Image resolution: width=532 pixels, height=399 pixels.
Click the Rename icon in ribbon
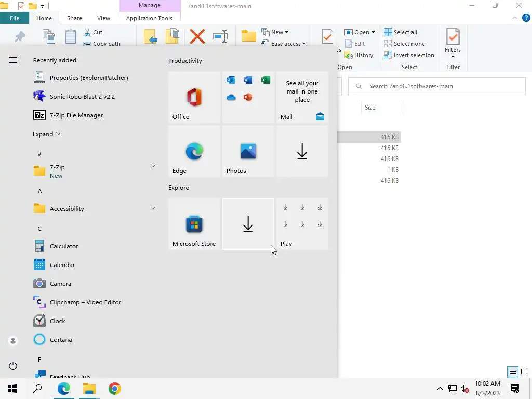[220, 36]
